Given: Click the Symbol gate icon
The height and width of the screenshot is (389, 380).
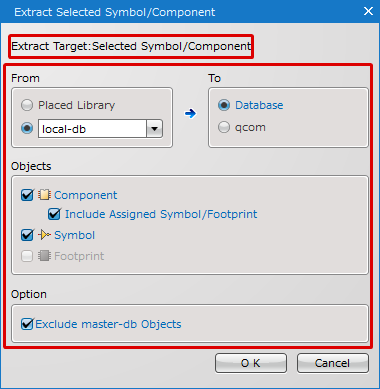Looking at the screenshot, I should [x=44, y=235].
